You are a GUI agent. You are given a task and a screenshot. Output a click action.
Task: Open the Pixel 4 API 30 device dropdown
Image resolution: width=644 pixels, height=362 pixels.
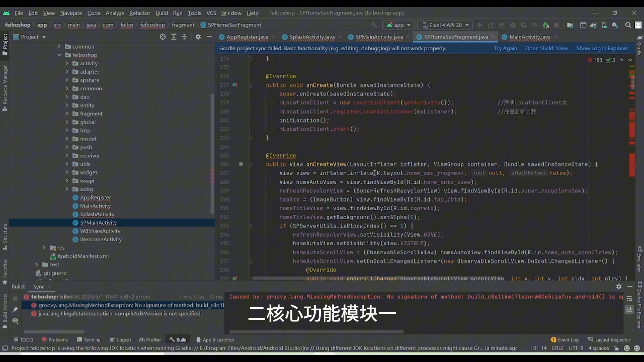[x=445, y=25]
